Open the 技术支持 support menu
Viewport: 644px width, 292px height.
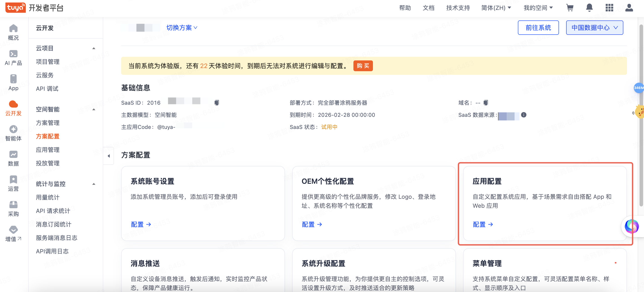pyautogui.click(x=458, y=8)
